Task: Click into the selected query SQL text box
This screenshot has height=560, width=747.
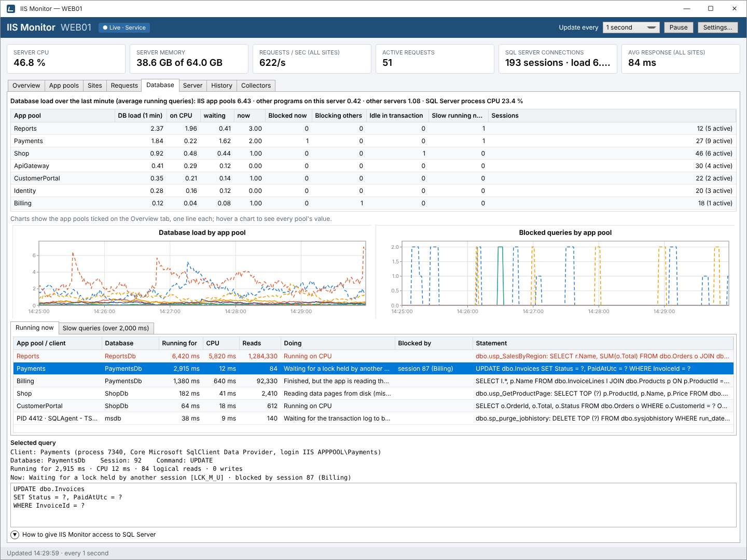Action: (x=373, y=505)
